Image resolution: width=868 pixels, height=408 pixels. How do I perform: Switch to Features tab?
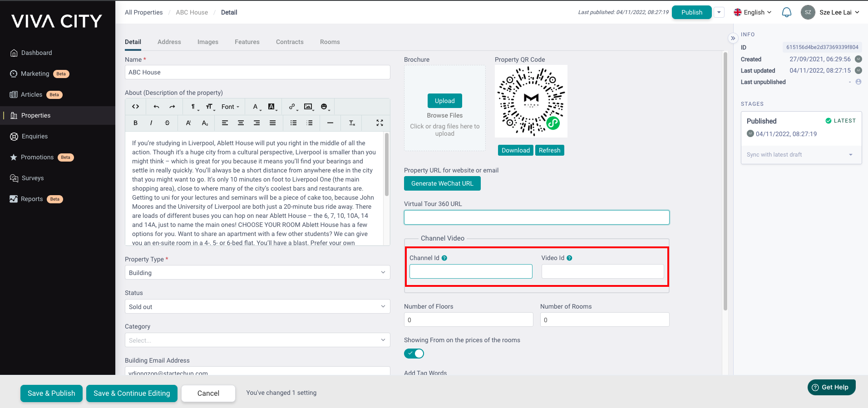click(x=247, y=42)
